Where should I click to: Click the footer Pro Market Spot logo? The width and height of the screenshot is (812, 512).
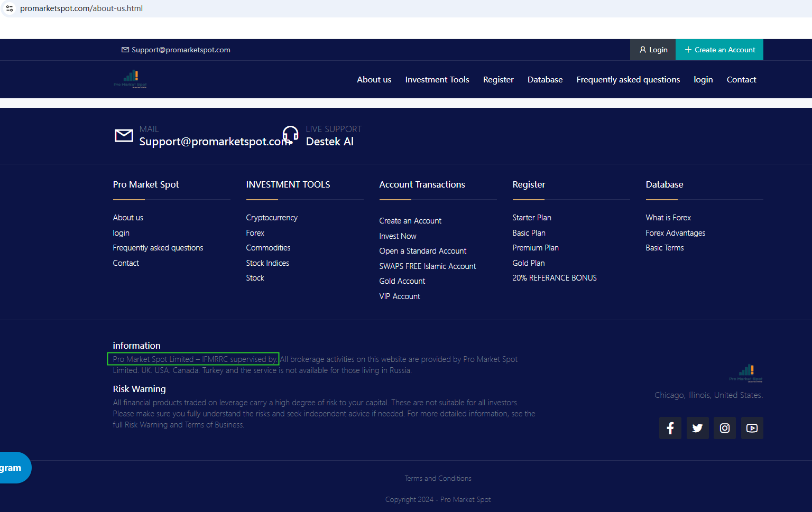pyautogui.click(x=746, y=373)
